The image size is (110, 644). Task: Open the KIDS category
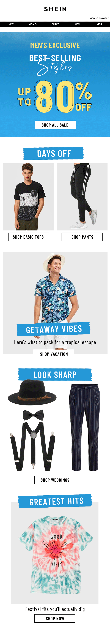click(99, 24)
